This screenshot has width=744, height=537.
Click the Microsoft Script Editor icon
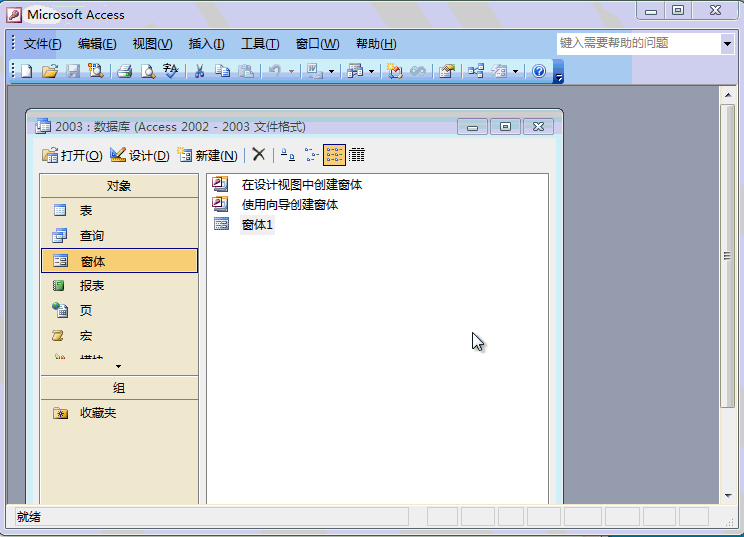tap(418, 72)
